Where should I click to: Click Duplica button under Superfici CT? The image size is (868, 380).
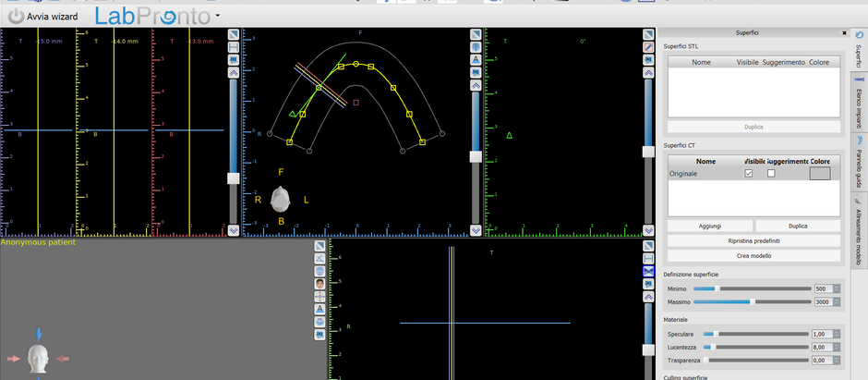tap(798, 226)
